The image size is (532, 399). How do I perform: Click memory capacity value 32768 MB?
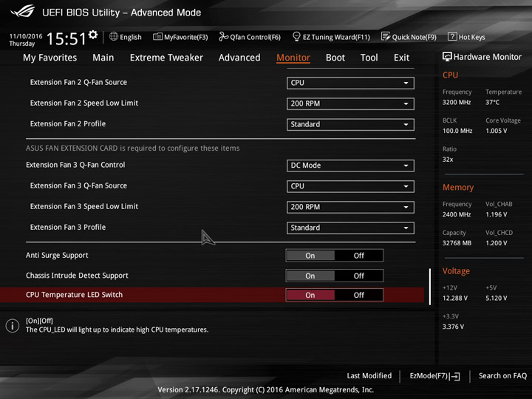click(x=457, y=243)
